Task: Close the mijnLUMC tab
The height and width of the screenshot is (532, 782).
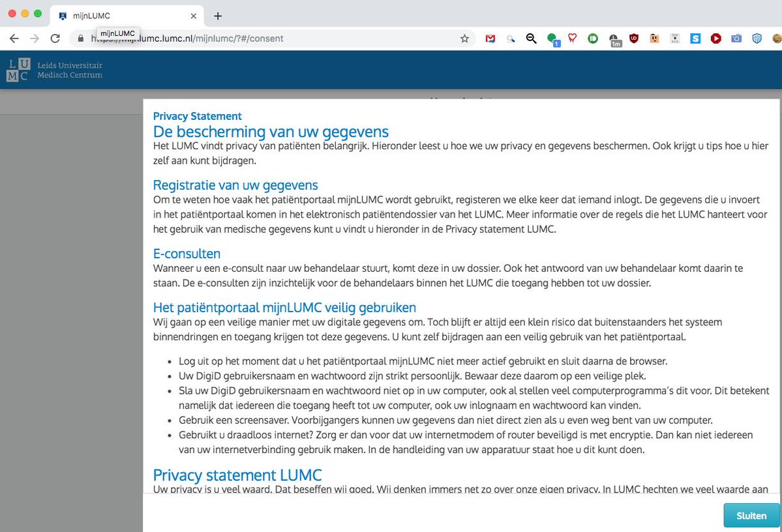Action: (194, 16)
